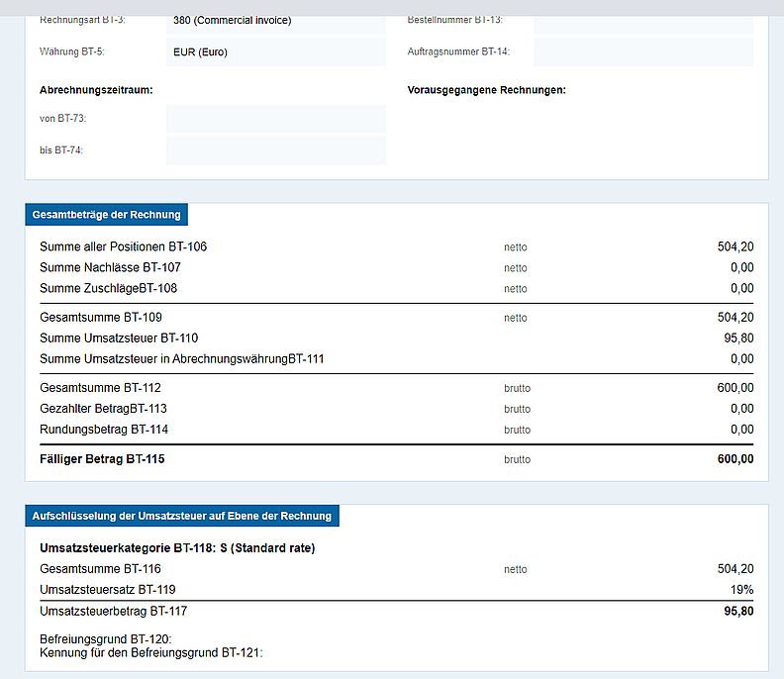Screen dimensions: 784x679
Task: Click the 'Umsatzsteuerkategorie BT-118: S (Standard rate)' heading
Action: [177, 547]
